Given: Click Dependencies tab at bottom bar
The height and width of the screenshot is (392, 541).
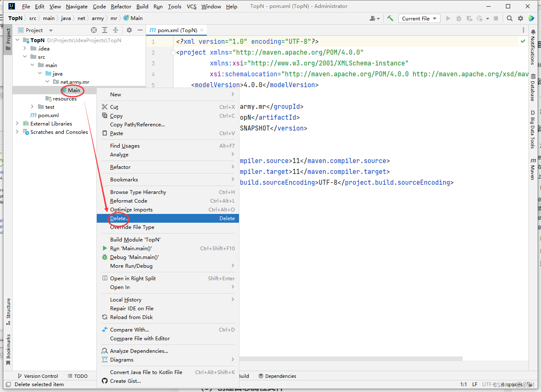Looking at the screenshot, I should click(x=277, y=376).
